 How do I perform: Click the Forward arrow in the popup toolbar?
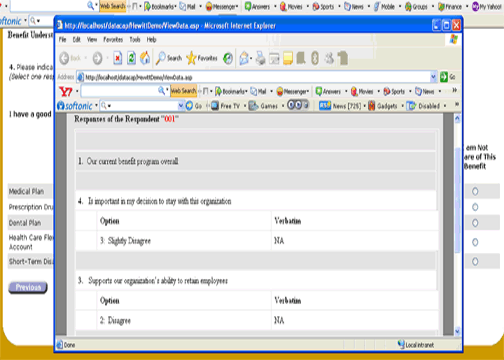[97, 59]
